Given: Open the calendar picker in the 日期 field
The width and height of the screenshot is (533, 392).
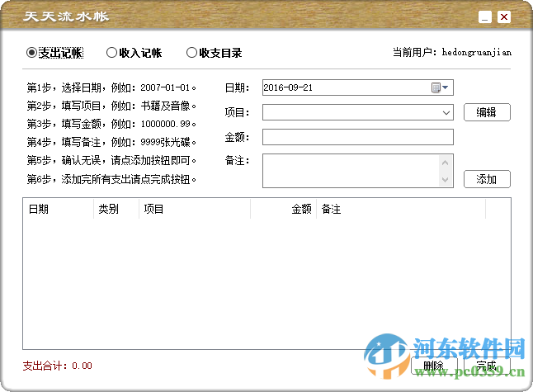Looking at the screenshot, I should [440, 87].
